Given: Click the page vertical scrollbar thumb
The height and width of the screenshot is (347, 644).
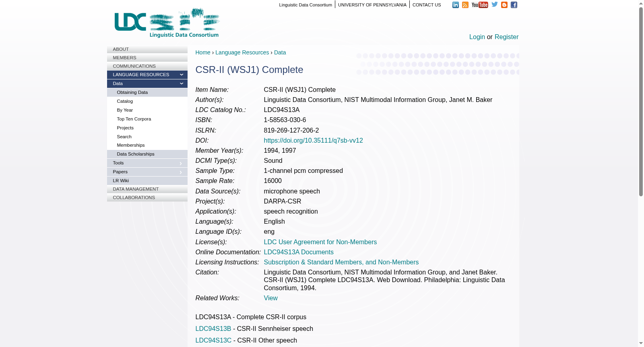Looking at the screenshot, I should (x=641, y=102).
